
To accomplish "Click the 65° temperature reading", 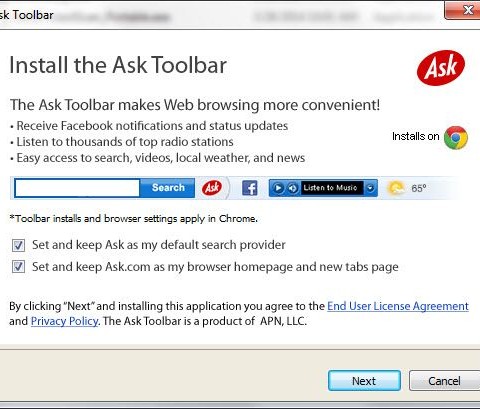I will click(x=418, y=188).
